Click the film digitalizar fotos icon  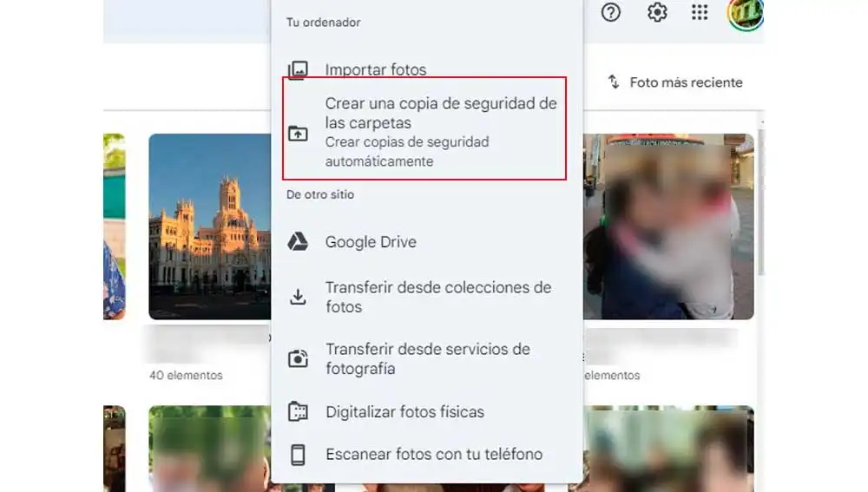[x=298, y=412]
